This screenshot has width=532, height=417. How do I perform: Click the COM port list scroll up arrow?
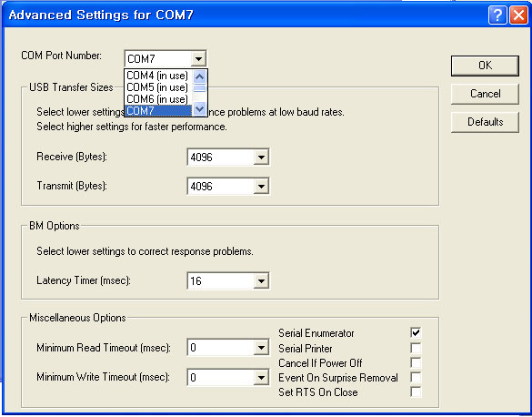199,76
